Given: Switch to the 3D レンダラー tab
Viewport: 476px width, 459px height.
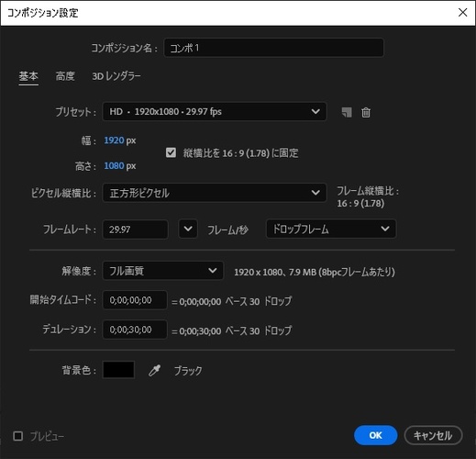Looking at the screenshot, I should 116,76.
